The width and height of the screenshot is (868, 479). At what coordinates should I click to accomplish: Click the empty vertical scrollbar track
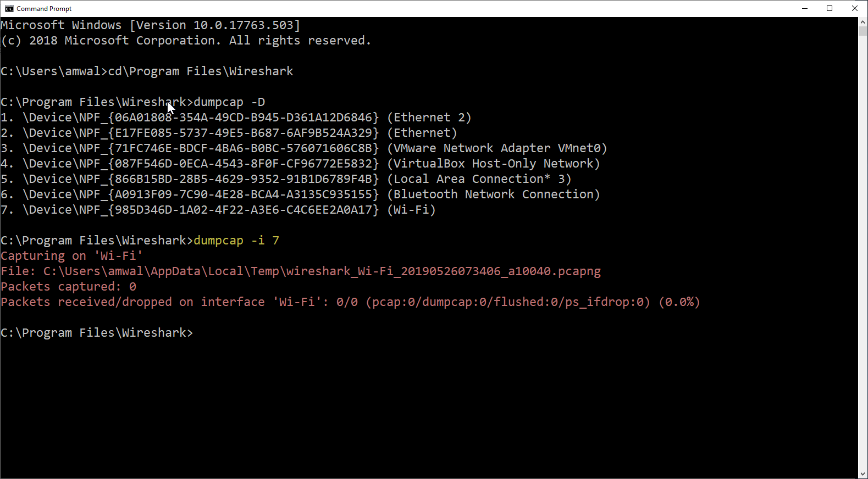click(x=863, y=247)
